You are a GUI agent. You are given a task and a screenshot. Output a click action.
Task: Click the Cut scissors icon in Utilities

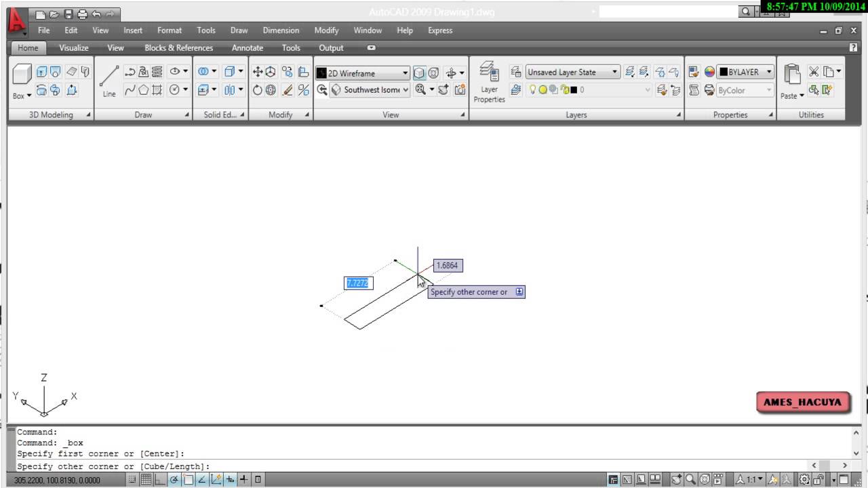(814, 71)
